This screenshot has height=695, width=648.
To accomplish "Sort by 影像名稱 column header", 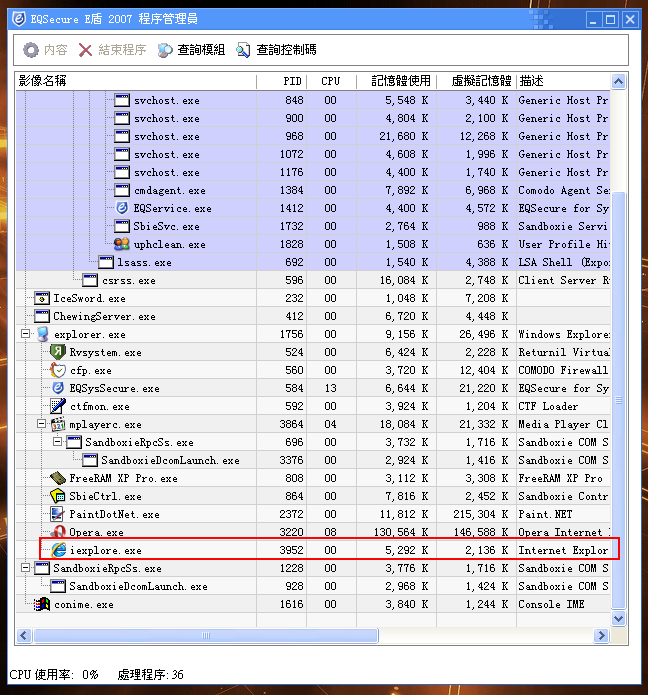I will click(x=136, y=81).
